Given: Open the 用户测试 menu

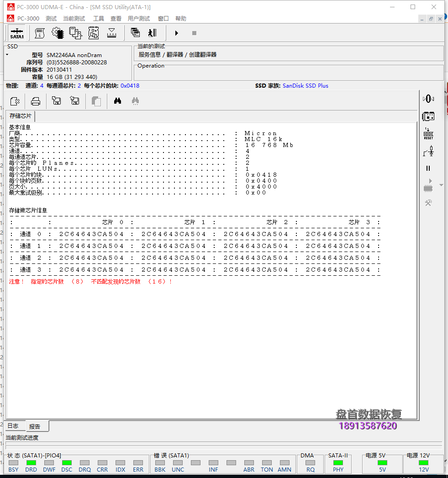Looking at the screenshot, I should point(139,19).
